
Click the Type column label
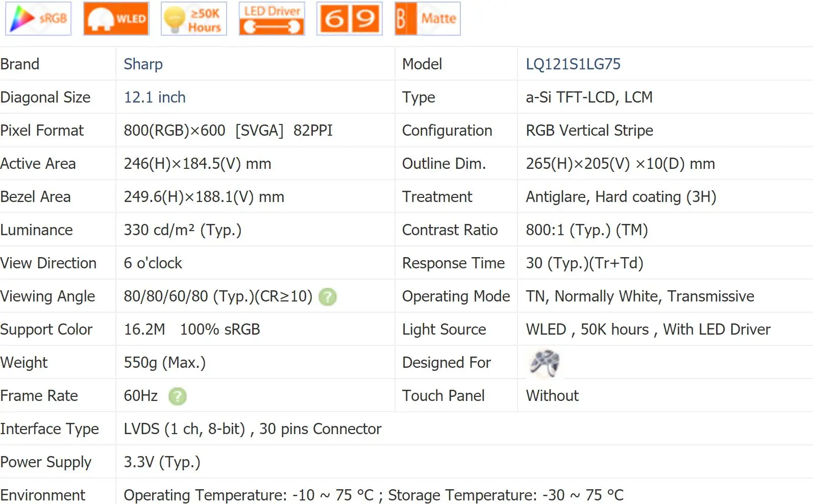point(418,97)
